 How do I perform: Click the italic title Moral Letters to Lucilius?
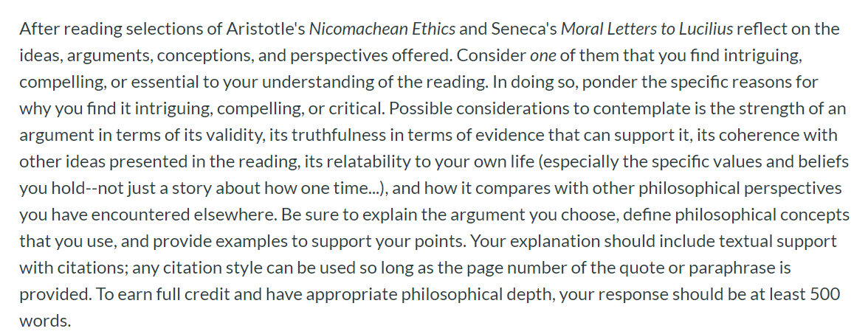point(647,29)
